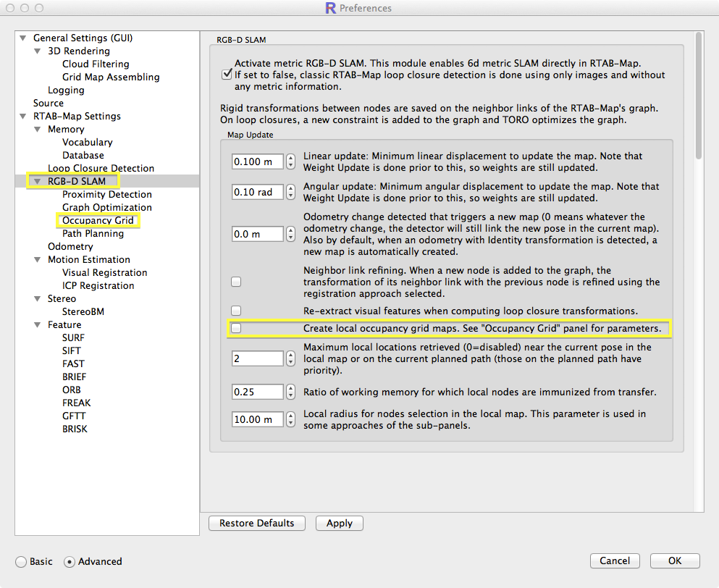The image size is (719, 588).
Task: Collapse the General Settings (GUI) tree node
Action: pos(23,38)
